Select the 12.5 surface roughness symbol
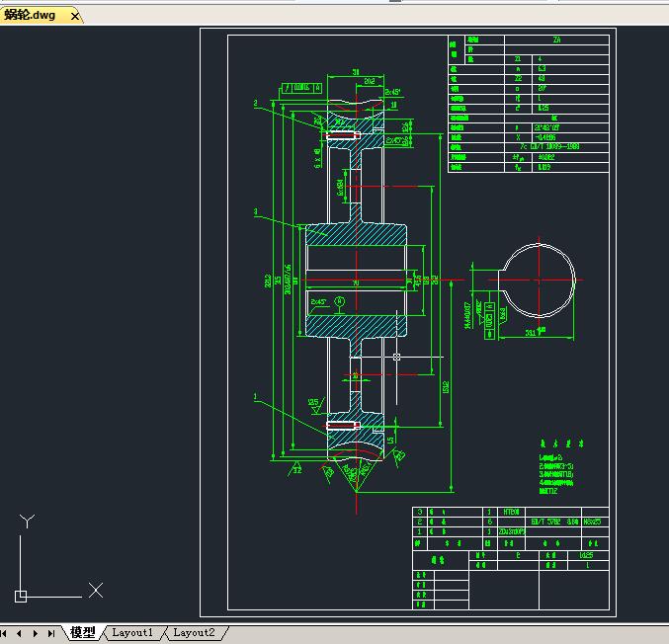Viewport: 669px width, 644px height. [x=315, y=406]
